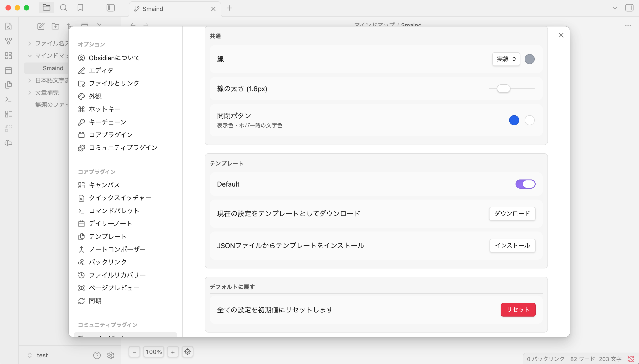
Task: Open command palette ribbon icon
Action: [x=8, y=99]
